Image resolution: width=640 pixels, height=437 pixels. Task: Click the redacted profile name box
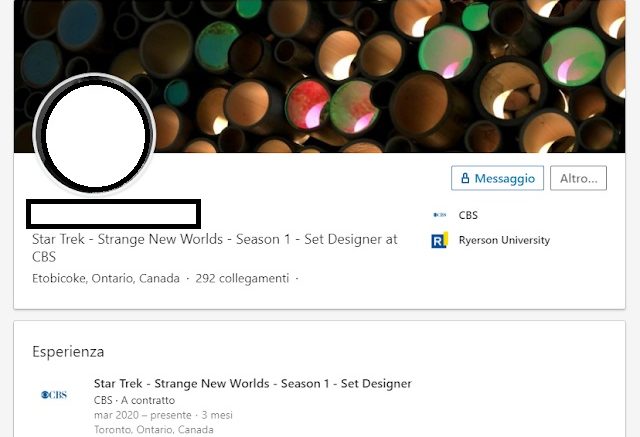pos(113,214)
